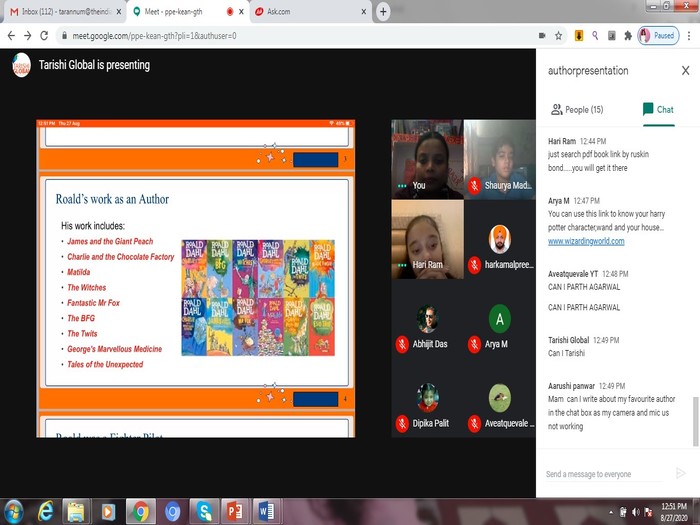Open Chrome three-dot menu
The image size is (700, 525).
coord(689,36)
